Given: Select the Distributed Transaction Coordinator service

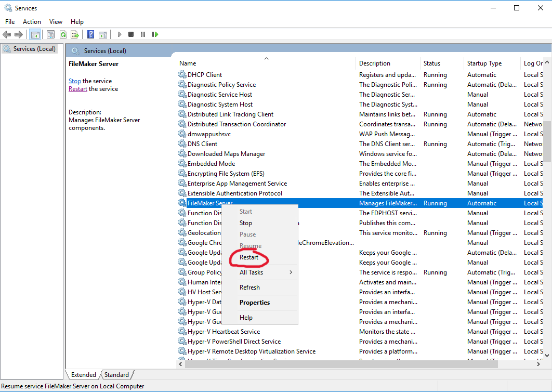Looking at the screenshot, I should point(360,124).
